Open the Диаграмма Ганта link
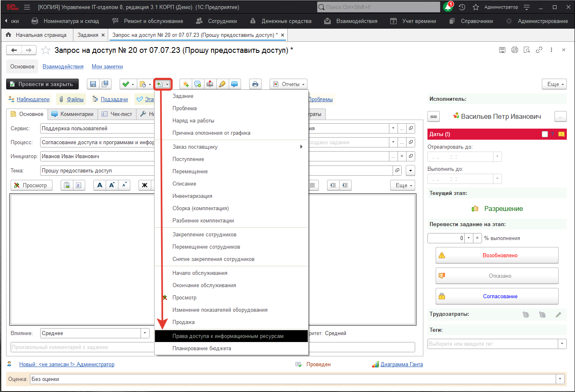The width and height of the screenshot is (575, 392). point(401,365)
